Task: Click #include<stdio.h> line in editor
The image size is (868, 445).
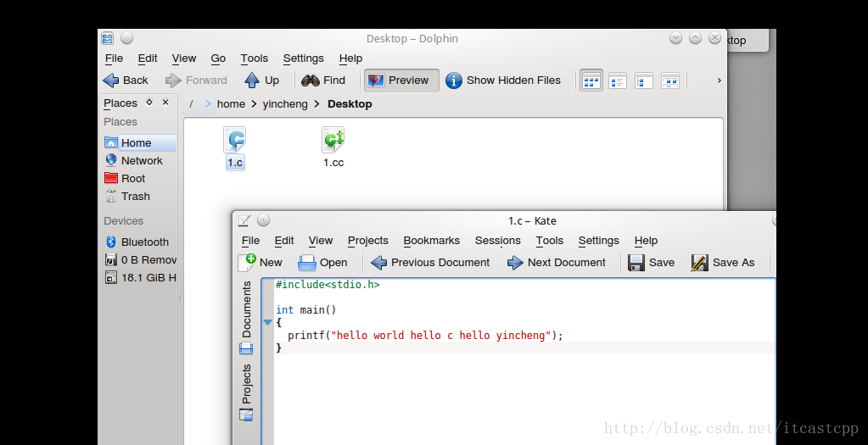Action: (x=328, y=285)
